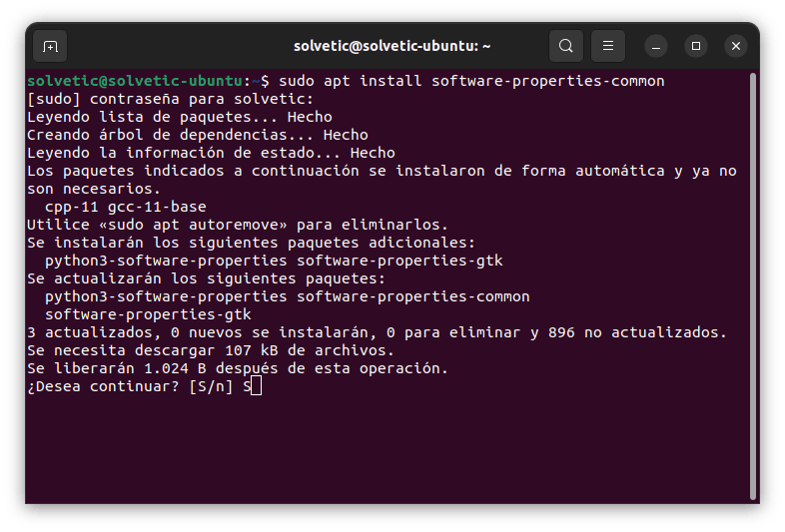Open the hamburger main menu
The height and width of the screenshot is (532, 785).
point(608,46)
